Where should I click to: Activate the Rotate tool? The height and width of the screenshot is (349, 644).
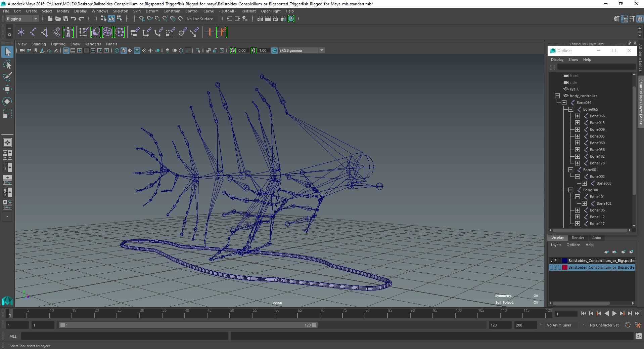[x=7, y=102]
